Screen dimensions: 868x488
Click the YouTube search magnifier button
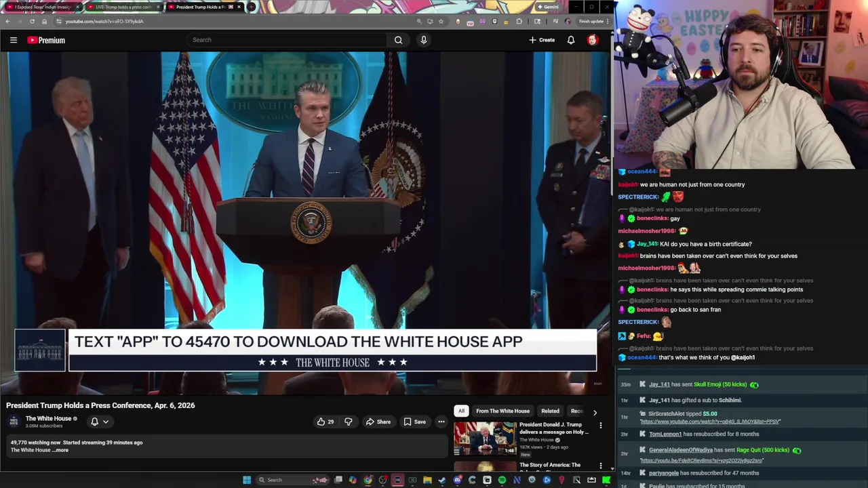click(399, 40)
